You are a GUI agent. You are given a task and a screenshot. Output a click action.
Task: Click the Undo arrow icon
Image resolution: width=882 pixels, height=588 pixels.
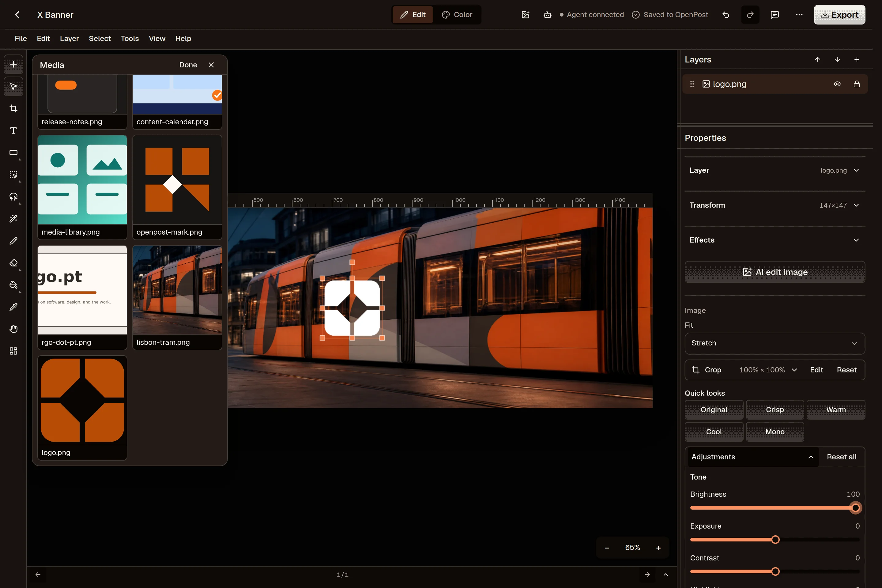[726, 15]
